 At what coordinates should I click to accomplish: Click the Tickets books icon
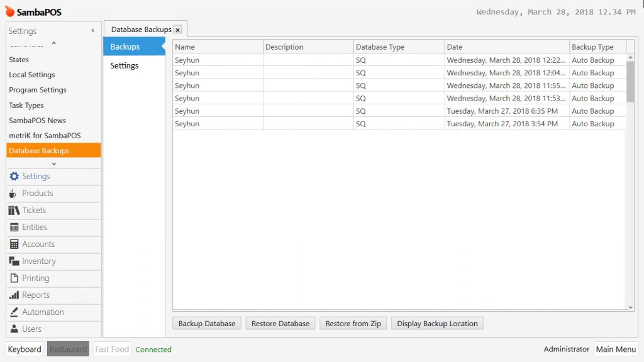(x=14, y=210)
